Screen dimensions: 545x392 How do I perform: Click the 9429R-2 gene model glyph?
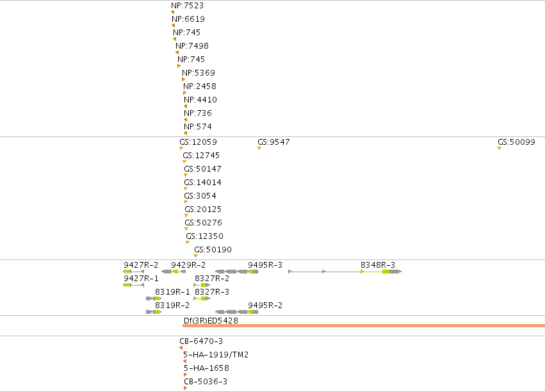[x=174, y=272]
